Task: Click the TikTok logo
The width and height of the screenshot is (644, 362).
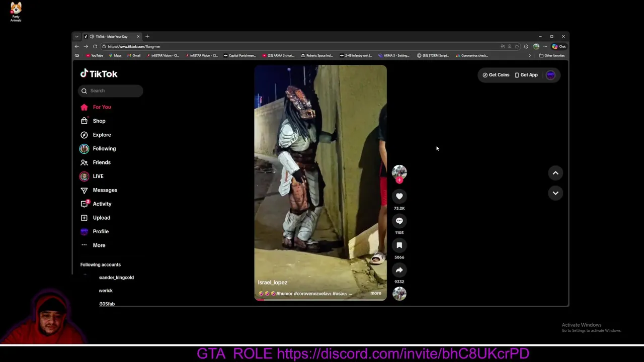Action: [99, 73]
